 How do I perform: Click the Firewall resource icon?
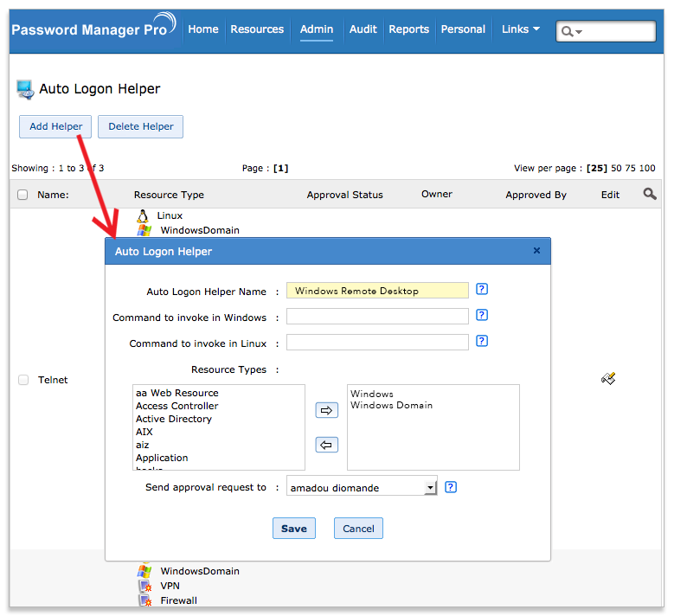tap(144, 600)
